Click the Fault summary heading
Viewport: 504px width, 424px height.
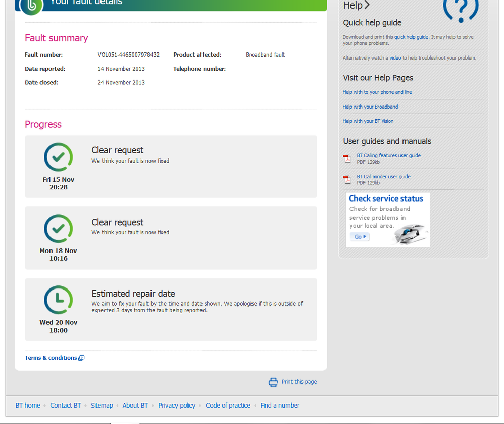[x=56, y=38]
